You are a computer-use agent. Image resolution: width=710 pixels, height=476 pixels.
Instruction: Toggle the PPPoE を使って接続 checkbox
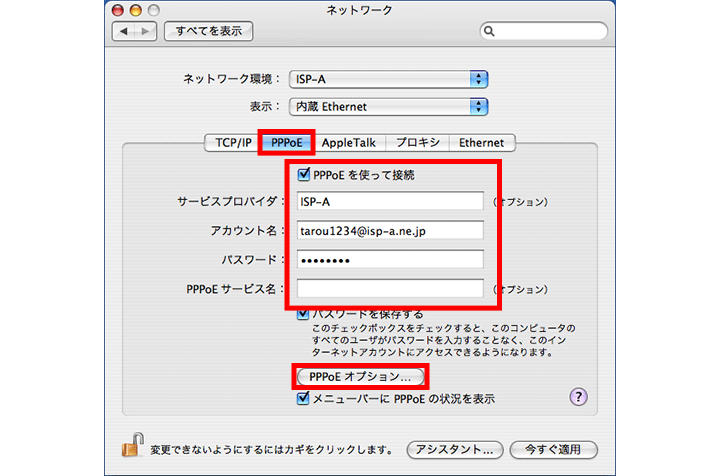305,175
